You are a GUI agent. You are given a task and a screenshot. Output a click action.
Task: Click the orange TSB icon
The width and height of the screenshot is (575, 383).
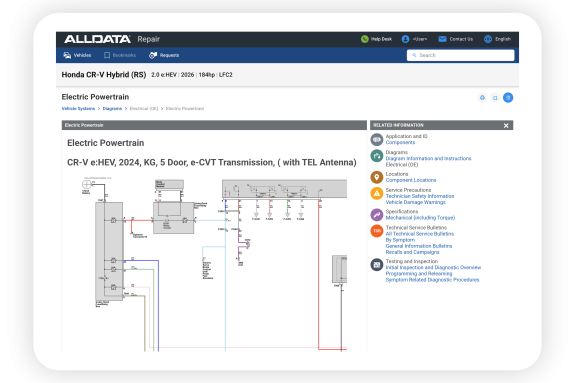click(377, 231)
